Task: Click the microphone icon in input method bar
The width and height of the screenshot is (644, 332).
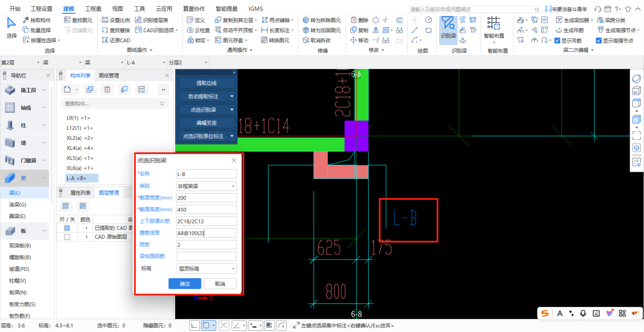Action: [x=583, y=313]
